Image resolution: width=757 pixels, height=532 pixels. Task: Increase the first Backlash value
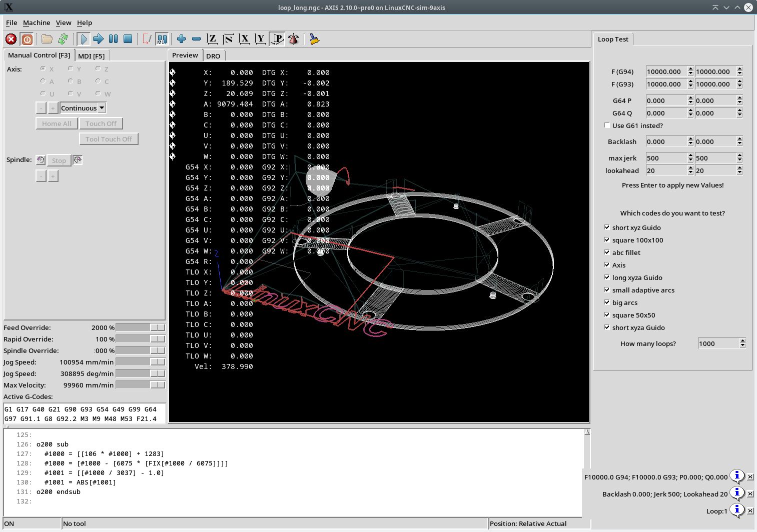(690, 139)
